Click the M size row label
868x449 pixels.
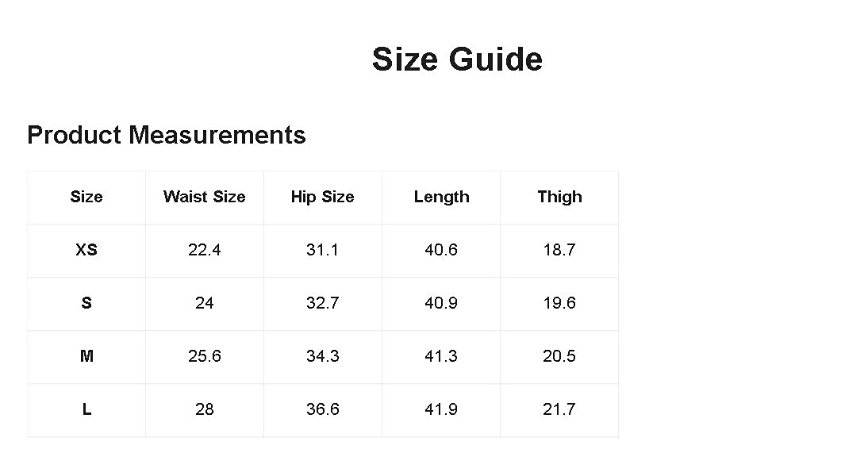[x=86, y=356]
